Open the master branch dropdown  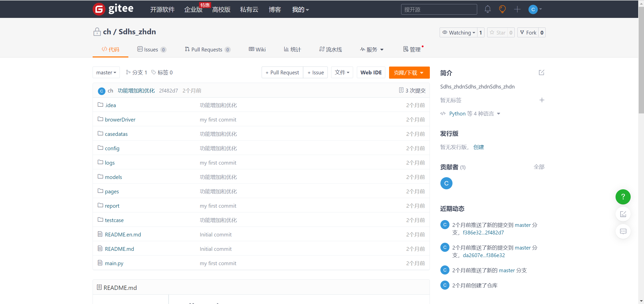point(106,73)
